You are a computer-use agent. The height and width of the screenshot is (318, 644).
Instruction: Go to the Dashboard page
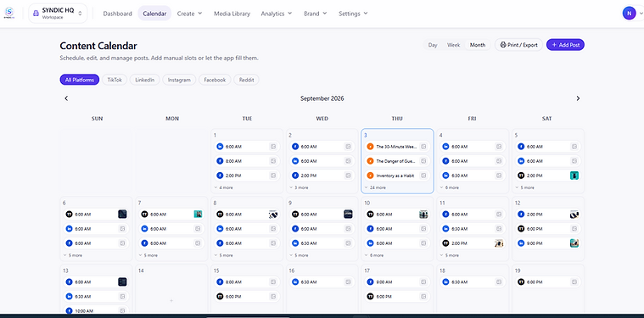click(x=117, y=14)
